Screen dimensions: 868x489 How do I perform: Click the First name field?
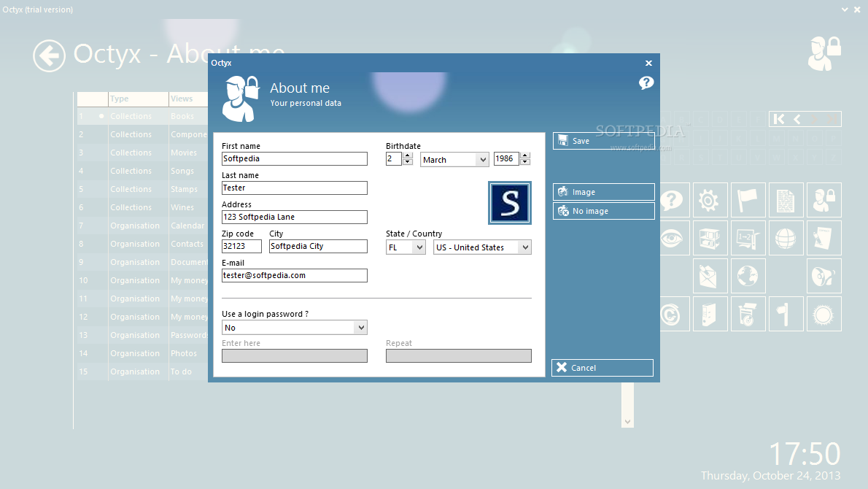coord(295,159)
